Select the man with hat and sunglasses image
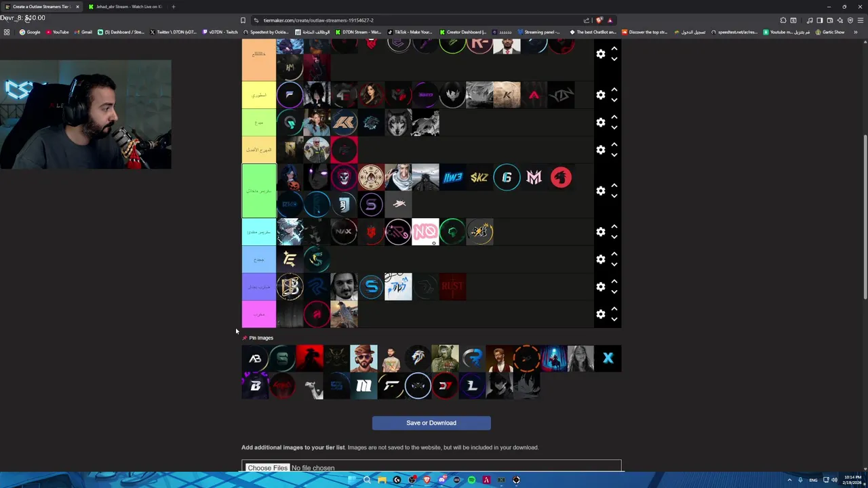The image size is (868, 488). [x=363, y=359]
